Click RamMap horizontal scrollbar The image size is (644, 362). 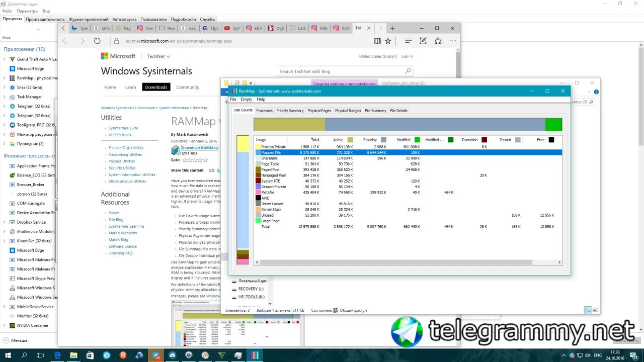(x=395, y=262)
